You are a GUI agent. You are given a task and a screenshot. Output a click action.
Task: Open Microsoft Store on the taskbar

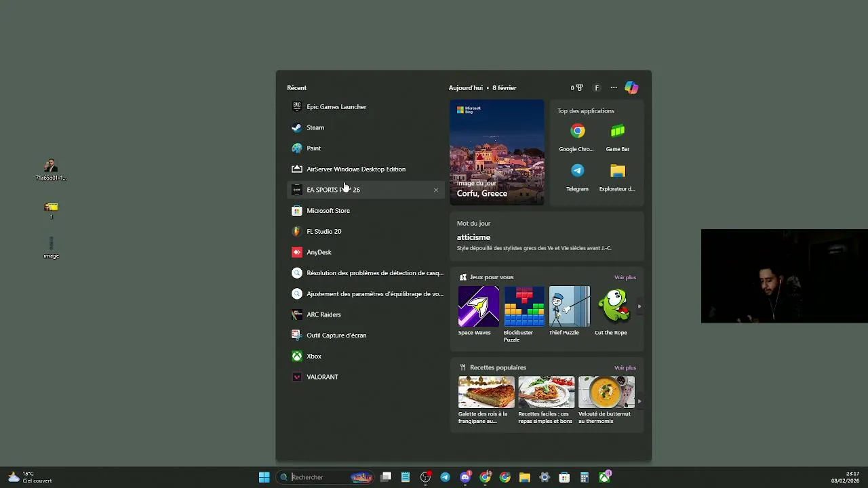pos(564,477)
